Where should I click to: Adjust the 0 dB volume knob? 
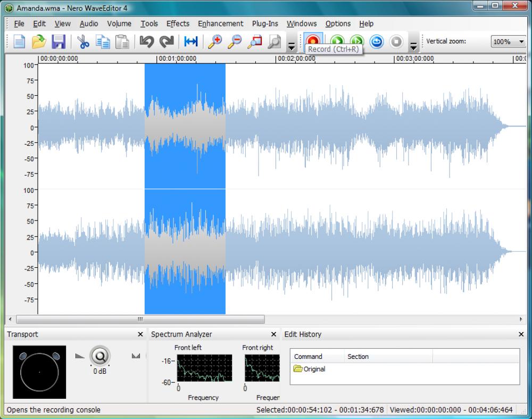(x=101, y=357)
